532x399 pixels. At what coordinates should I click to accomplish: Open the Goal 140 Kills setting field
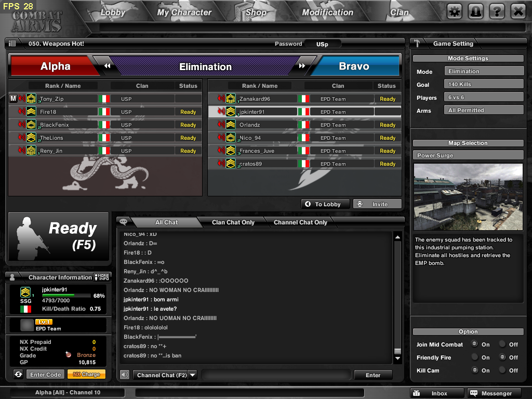pos(484,84)
